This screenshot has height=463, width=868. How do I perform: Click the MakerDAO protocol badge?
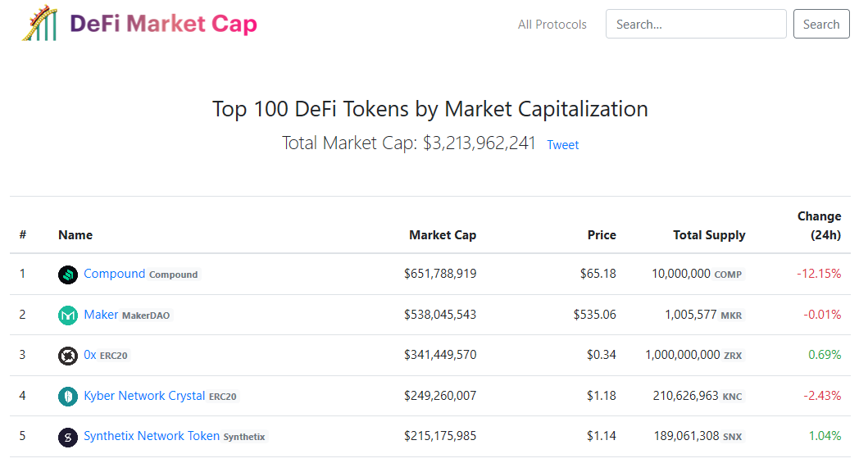tap(146, 315)
